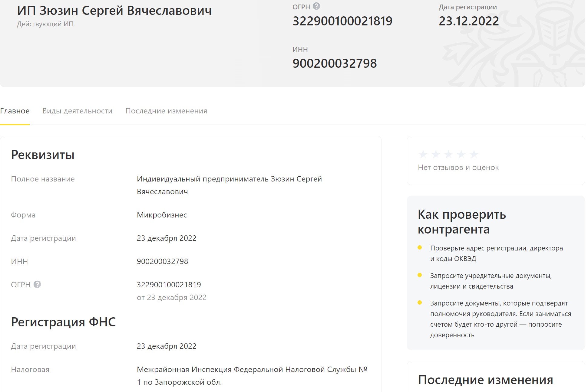
Task: Switch to Виды деятельности tab
Action: pyautogui.click(x=78, y=111)
